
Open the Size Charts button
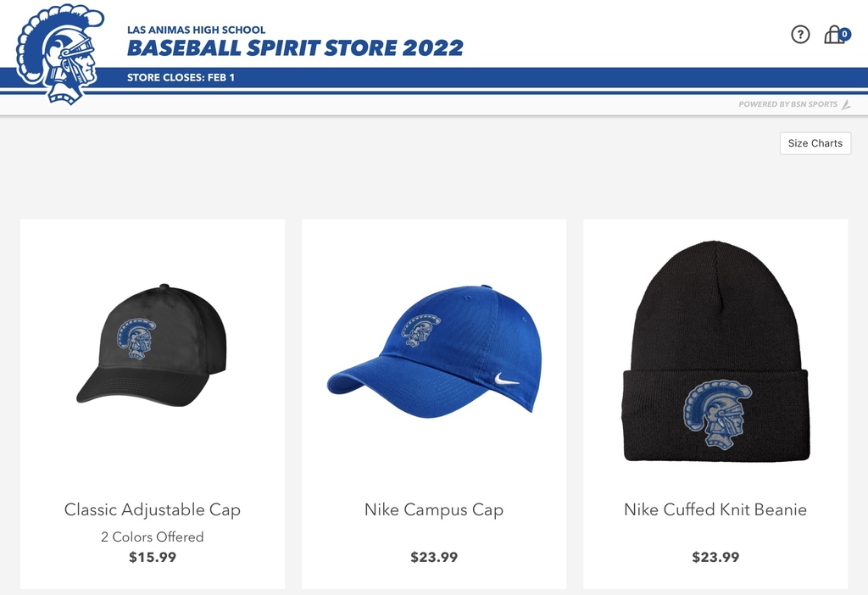coord(815,143)
